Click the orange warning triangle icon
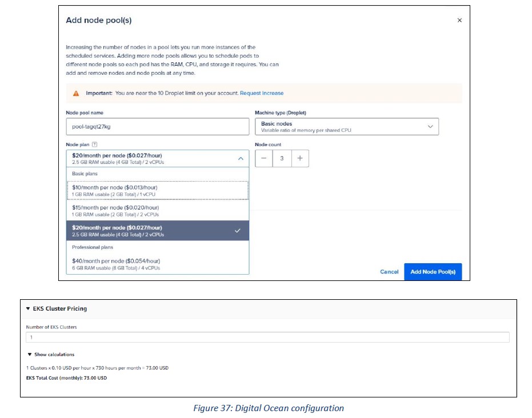Viewport: 532px width, 418px height. [76, 93]
